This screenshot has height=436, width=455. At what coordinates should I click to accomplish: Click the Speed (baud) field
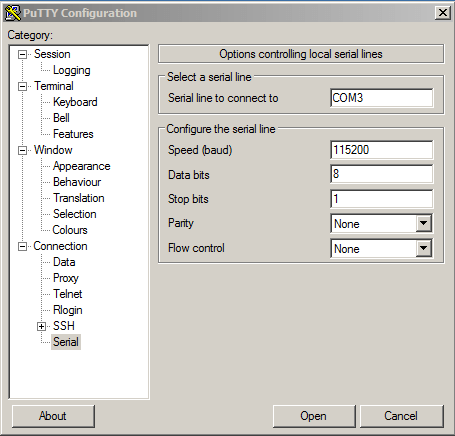click(x=382, y=150)
